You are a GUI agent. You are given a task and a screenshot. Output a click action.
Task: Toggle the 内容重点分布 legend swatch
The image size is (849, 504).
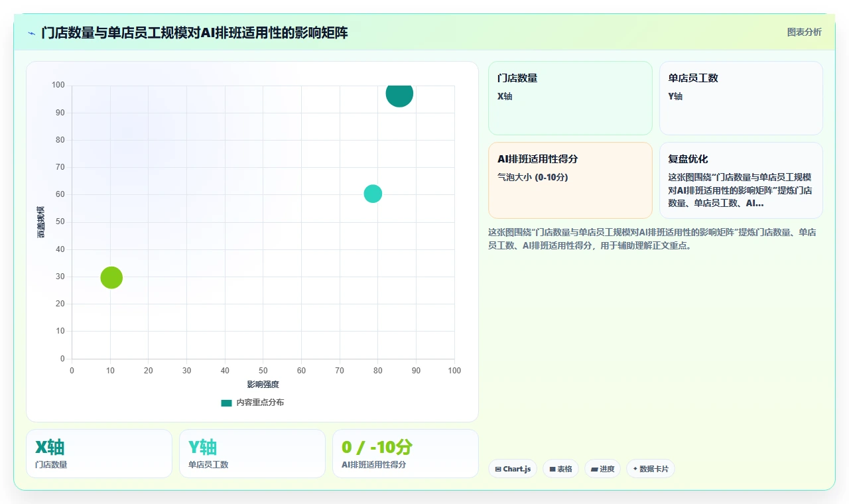(226, 403)
